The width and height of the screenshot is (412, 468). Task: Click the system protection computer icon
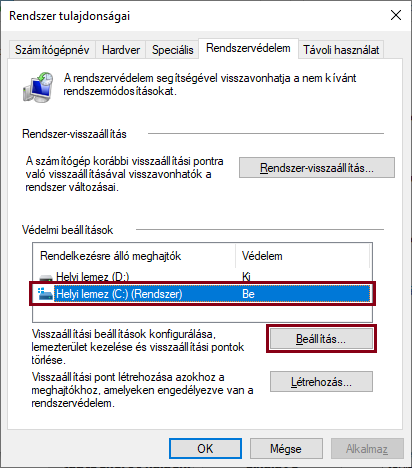pos(38,87)
